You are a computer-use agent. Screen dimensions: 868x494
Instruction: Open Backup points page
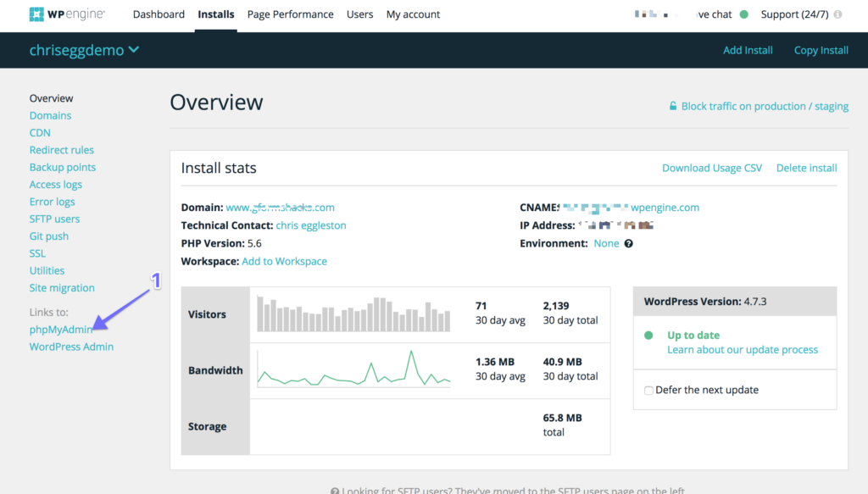pyautogui.click(x=63, y=167)
